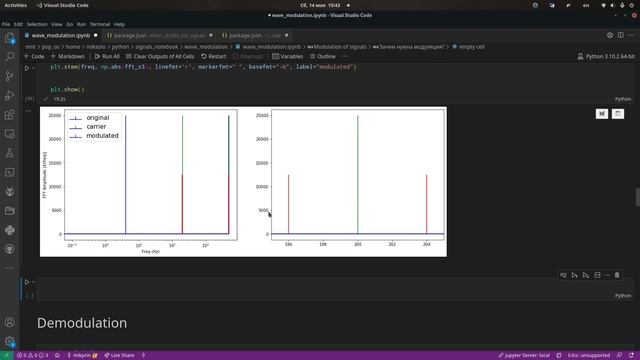Open notebook toolbar overflow ellipsis after Outline

coord(345,56)
